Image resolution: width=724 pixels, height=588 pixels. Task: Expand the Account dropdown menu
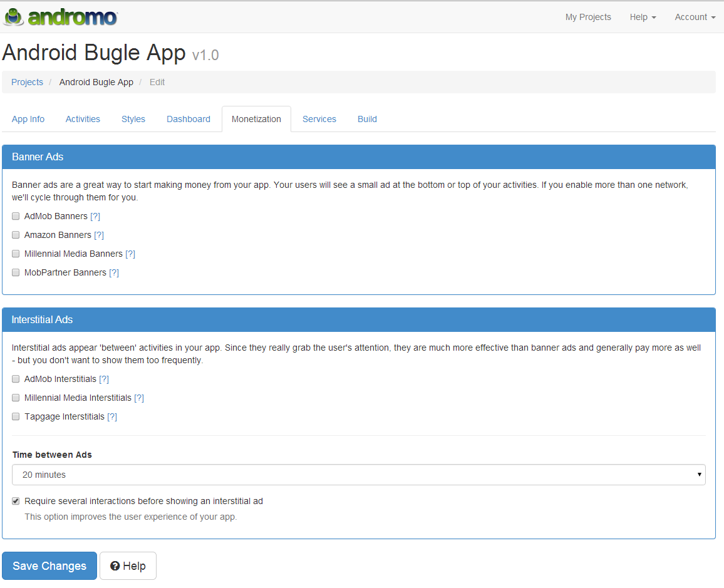point(695,17)
